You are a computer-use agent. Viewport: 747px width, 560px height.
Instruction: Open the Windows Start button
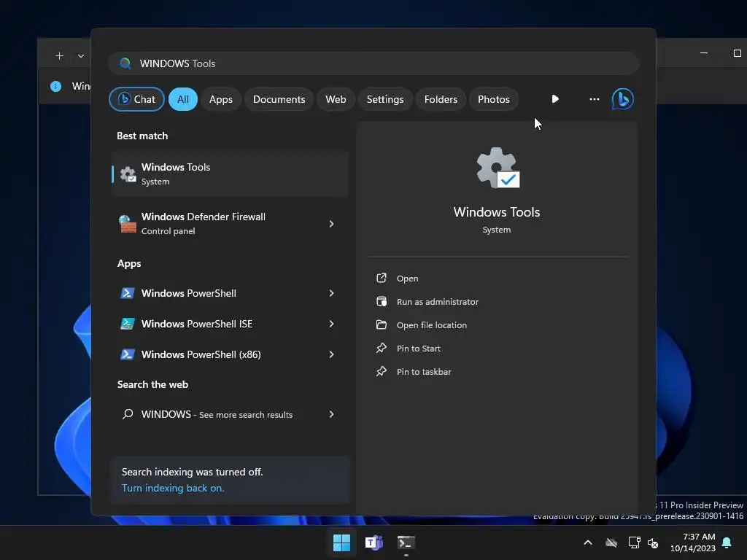point(341,542)
